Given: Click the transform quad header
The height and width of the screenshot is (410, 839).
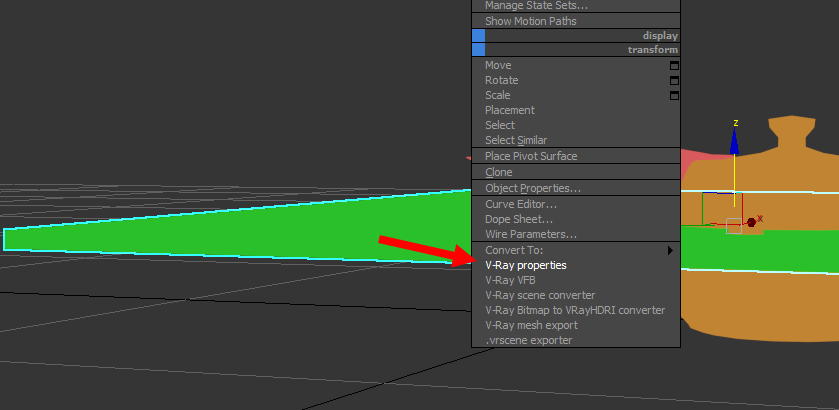Looking at the screenshot, I should pos(576,50).
